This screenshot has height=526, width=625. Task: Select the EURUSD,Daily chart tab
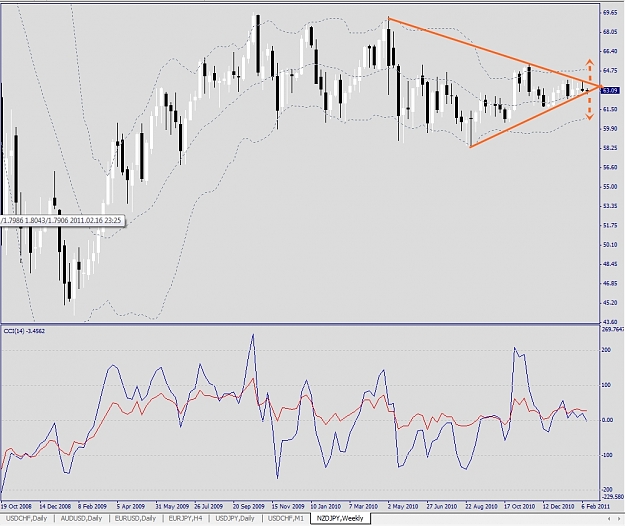[136, 518]
